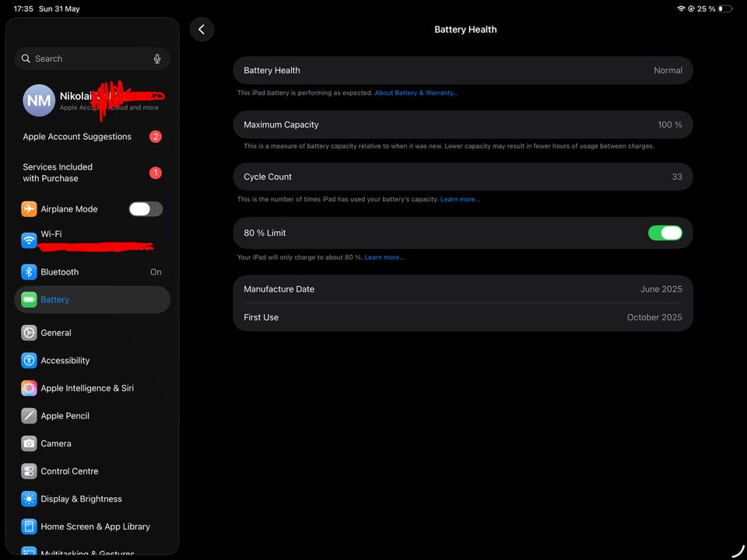This screenshot has height=560, width=747.
Task: Tap the red badge on Services Included
Action: pyautogui.click(x=156, y=173)
